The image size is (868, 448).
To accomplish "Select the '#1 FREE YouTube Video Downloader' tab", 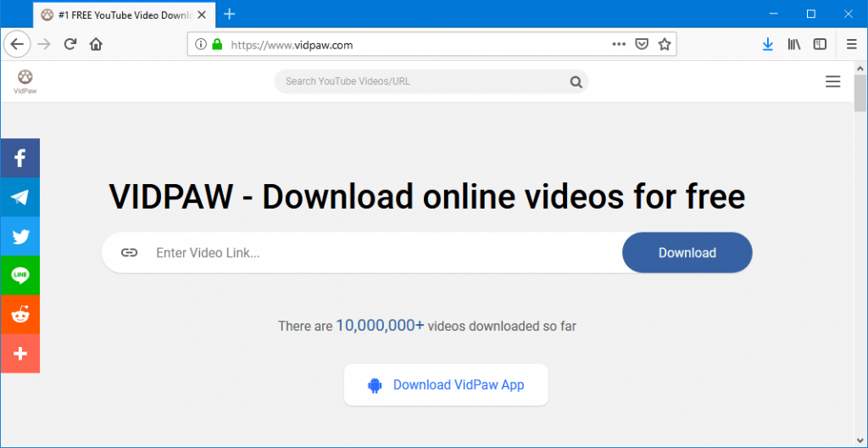I will click(125, 15).
